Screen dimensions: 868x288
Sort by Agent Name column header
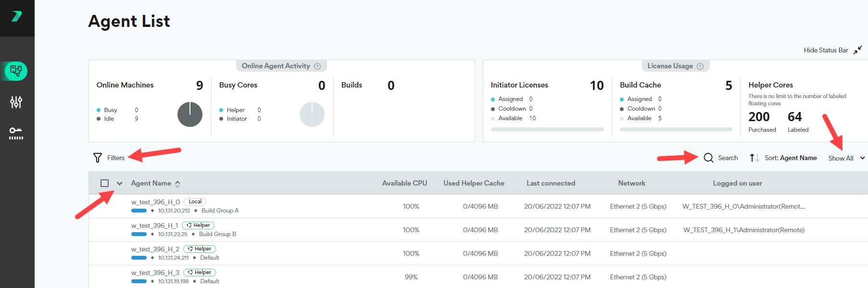[151, 183]
